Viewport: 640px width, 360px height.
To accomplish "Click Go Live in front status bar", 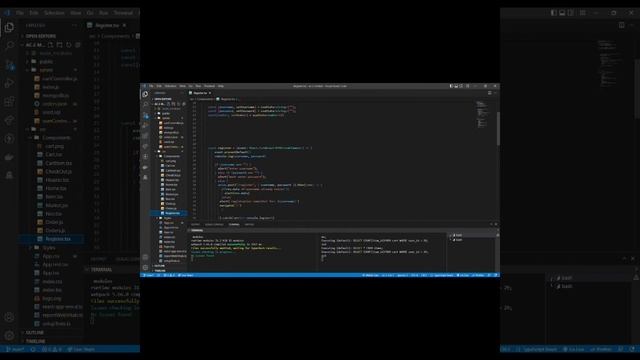I will pyautogui.click(x=463, y=275).
